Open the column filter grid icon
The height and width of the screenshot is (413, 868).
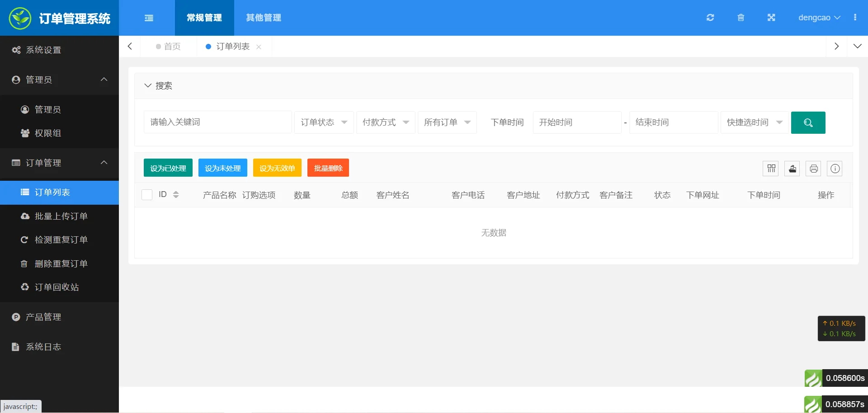(x=771, y=169)
